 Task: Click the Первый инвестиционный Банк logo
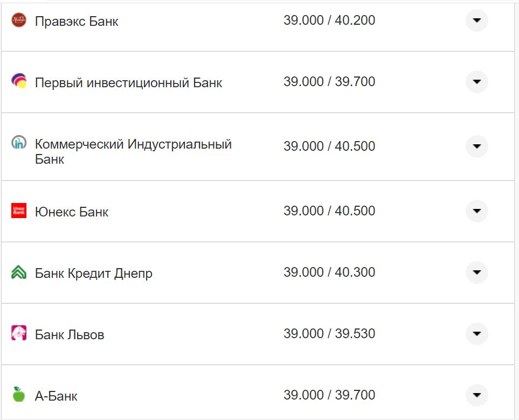18,81
